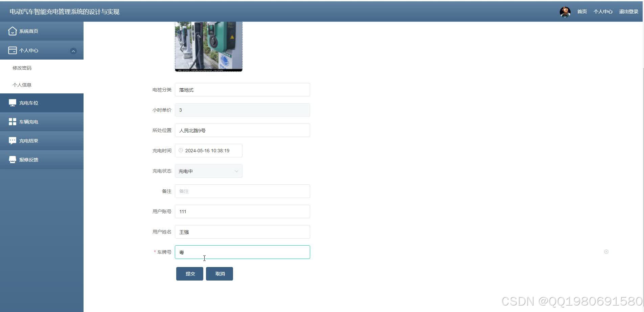Collapse the 个人中心 menu chevron
The image size is (644, 312).
[x=73, y=51]
